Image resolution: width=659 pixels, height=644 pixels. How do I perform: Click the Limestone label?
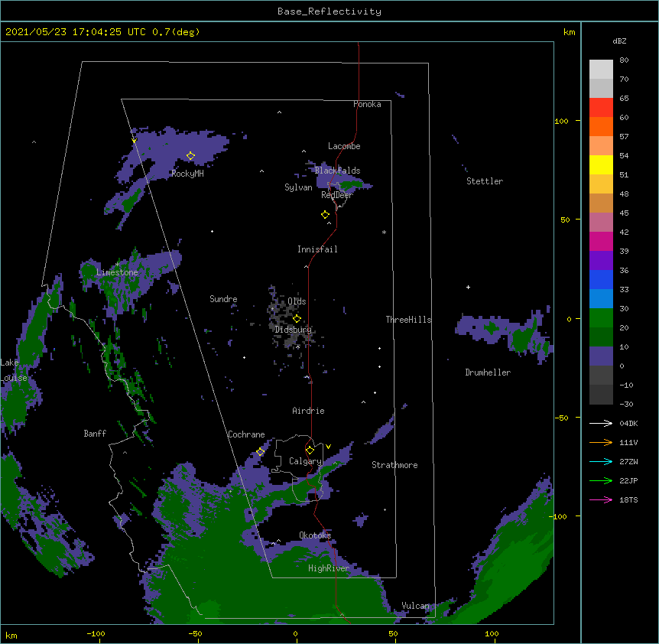(117, 272)
